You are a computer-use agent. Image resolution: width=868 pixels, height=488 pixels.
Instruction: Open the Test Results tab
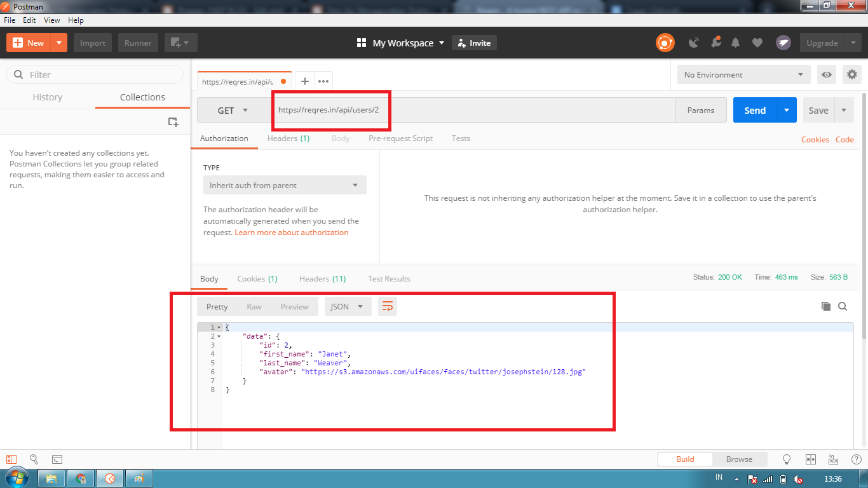388,278
